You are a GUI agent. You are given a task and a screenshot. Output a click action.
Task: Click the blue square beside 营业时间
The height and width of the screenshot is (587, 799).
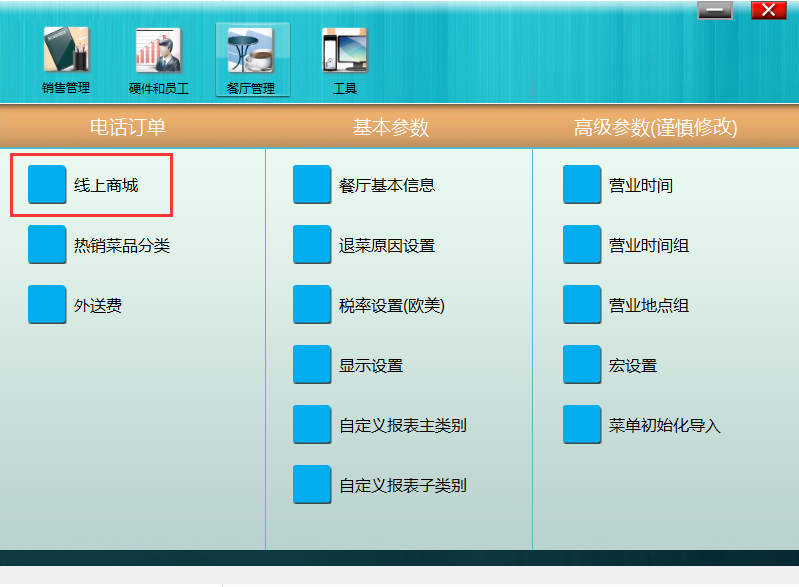tap(582, 184)
